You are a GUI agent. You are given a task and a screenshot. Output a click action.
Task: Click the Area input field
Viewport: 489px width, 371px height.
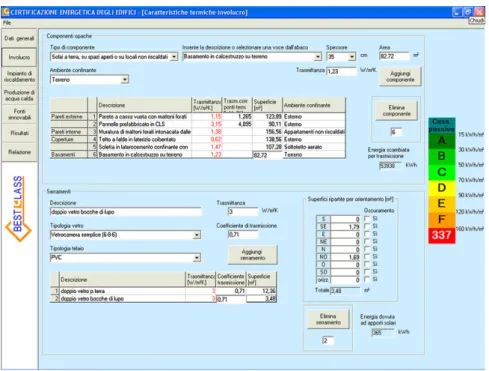tap(394, 56)
